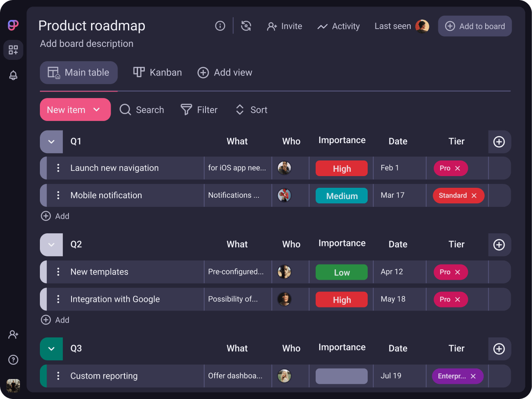Viewport: 532px width, 399px height.
Task: Open the board info icon
Action: (x=220, y=26)
